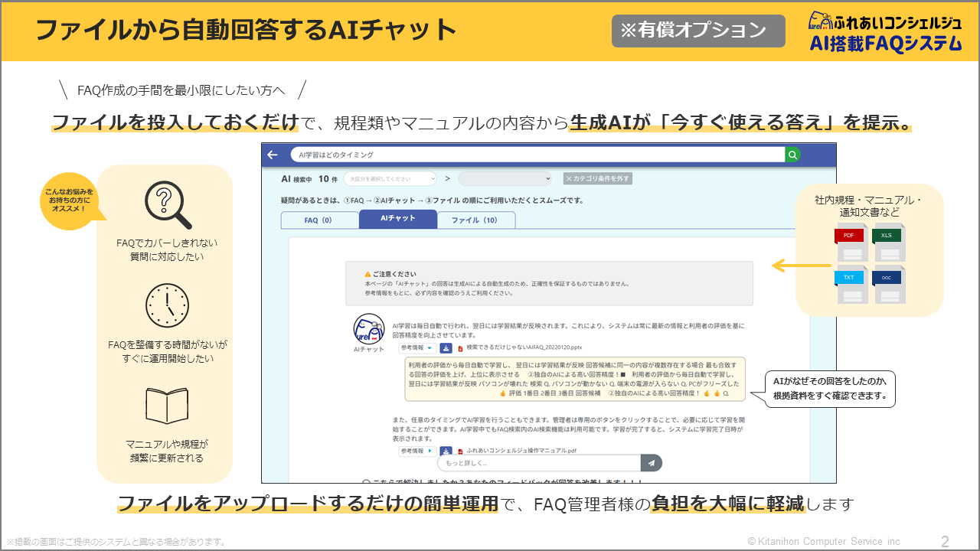The image size is (980, 551).
Task: Switch to the FAQ (0) tab
Action: [x=319, y=220]
